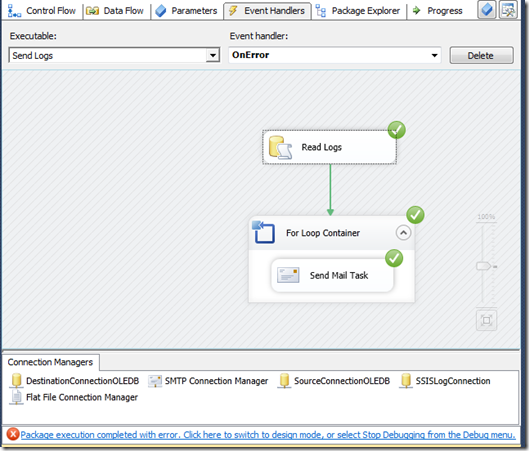529x451 pixels.
Task: Switch to the Package Explorer tab
Action: 358,11
